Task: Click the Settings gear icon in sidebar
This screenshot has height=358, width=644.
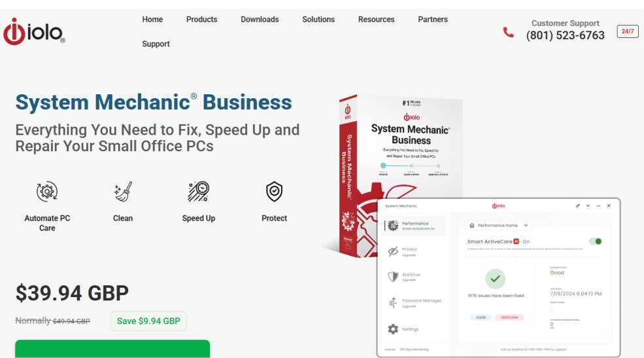Action: tap(393, 329)
